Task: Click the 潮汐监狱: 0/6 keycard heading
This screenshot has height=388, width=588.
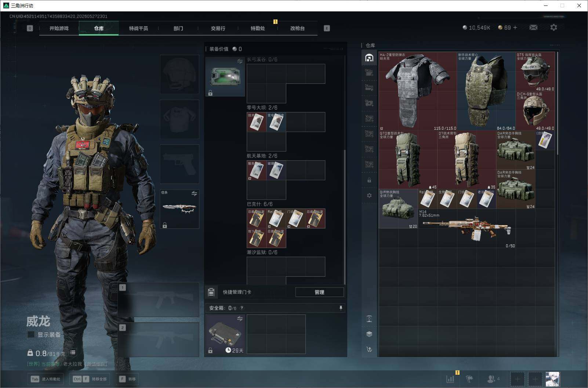Action: point(262,252)
